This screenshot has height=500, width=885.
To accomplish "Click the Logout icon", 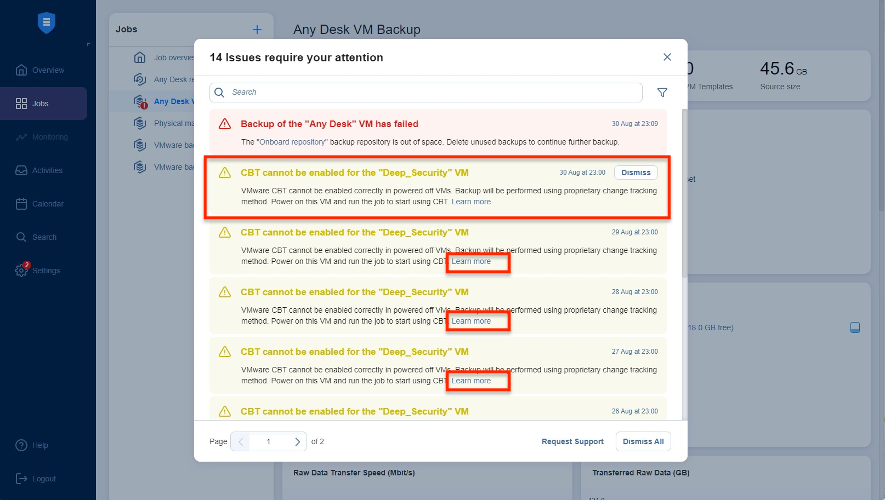I will 21,479.
